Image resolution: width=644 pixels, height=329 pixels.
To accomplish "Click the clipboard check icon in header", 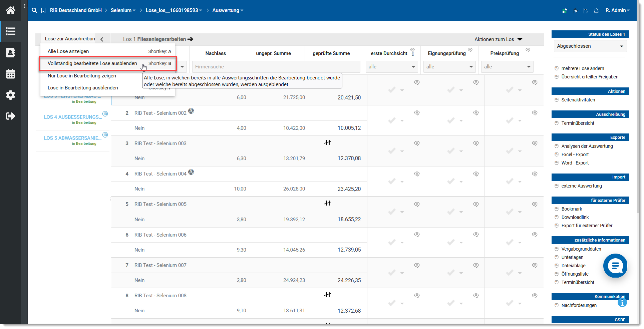I will (x=575, y=11).
